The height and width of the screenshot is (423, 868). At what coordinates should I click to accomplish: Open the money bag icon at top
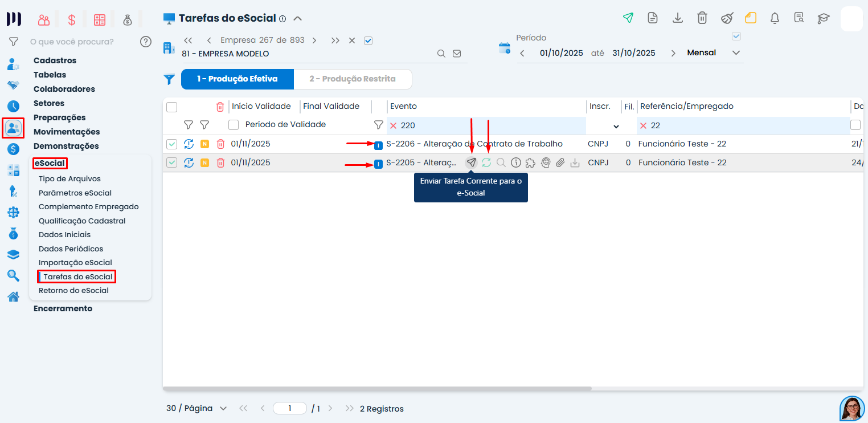(x=127, y=20)
